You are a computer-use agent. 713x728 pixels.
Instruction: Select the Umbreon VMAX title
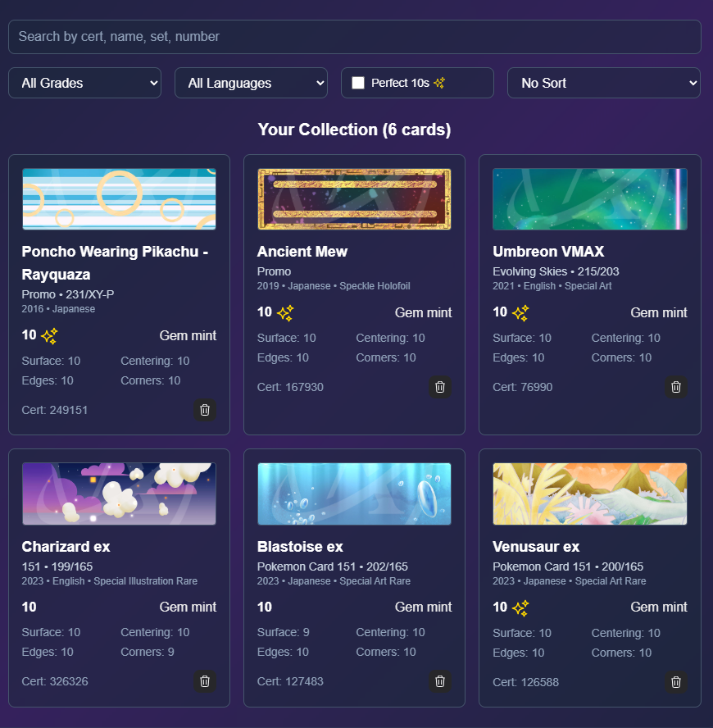click(x=548, y=252)
